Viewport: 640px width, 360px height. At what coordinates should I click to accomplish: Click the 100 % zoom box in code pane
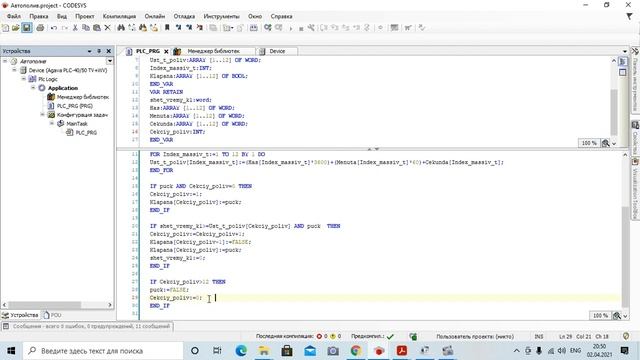600,316
